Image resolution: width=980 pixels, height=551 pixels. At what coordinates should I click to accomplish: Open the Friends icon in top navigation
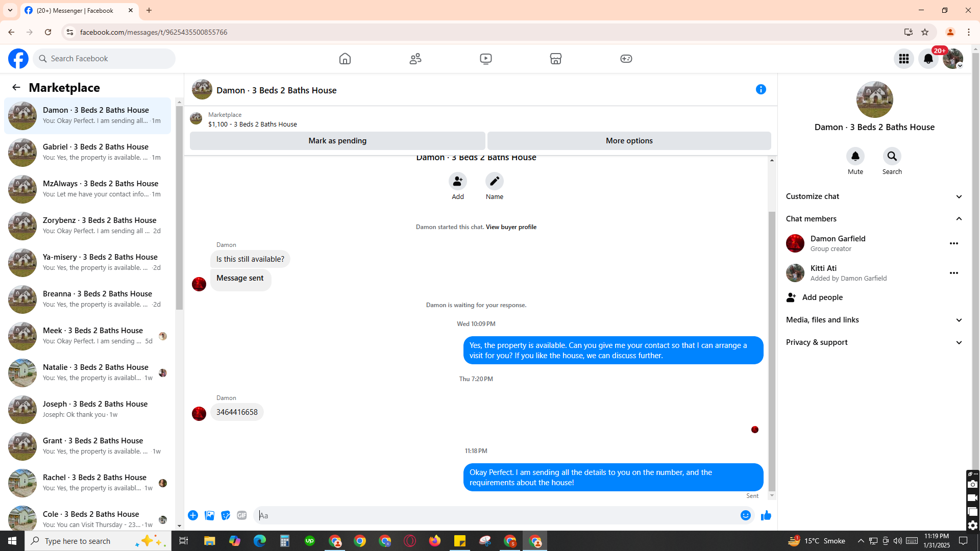pos(415,59)
